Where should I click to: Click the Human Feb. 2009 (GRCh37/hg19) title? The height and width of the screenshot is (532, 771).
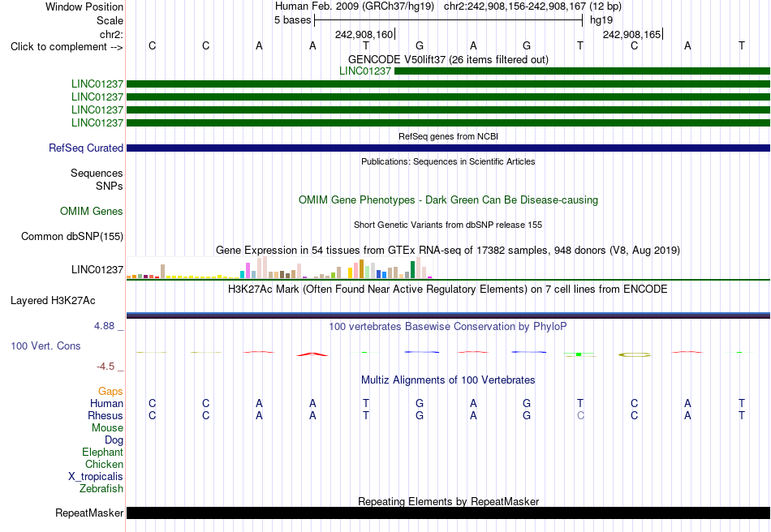tap(355, 6)
